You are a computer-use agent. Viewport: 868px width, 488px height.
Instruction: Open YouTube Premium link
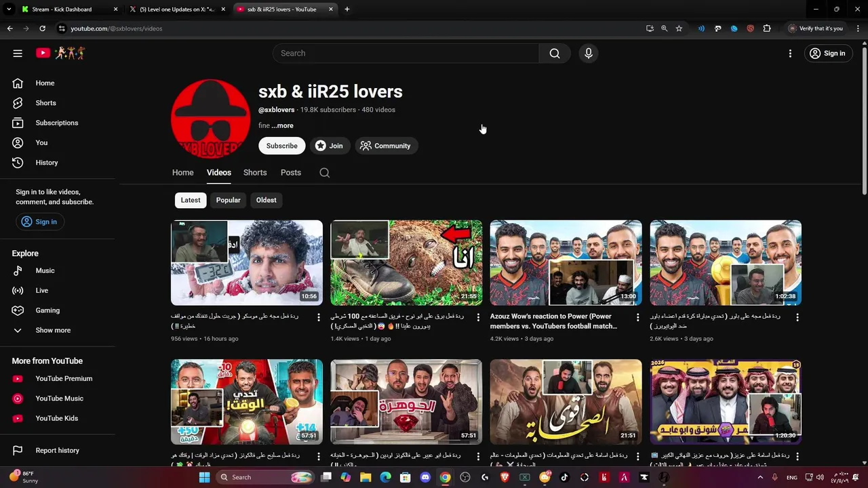click(x=58, y=379)
